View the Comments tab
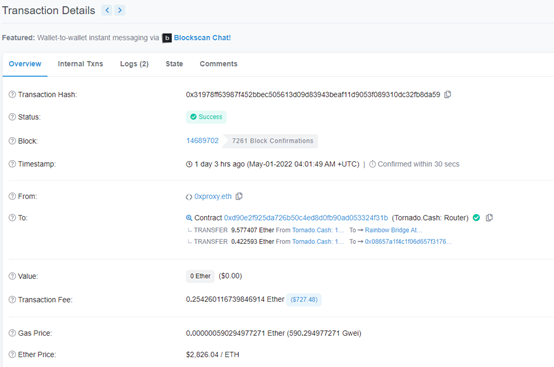 (218, 64)
